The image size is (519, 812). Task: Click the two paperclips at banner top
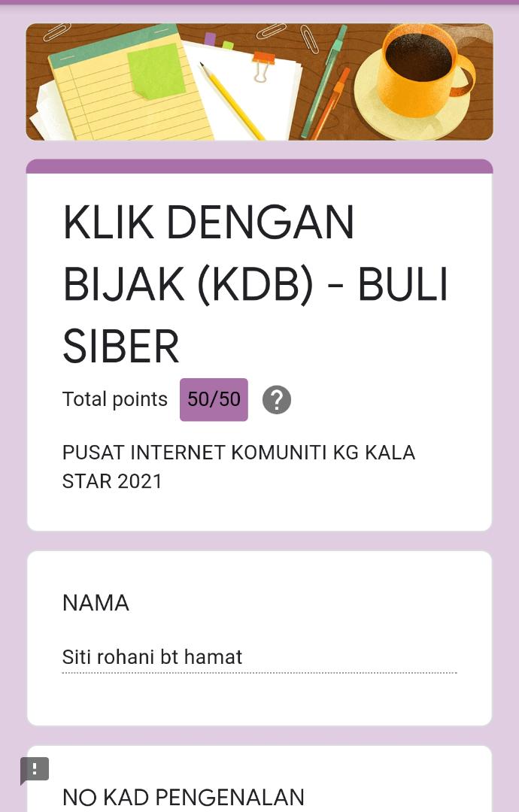290,33
